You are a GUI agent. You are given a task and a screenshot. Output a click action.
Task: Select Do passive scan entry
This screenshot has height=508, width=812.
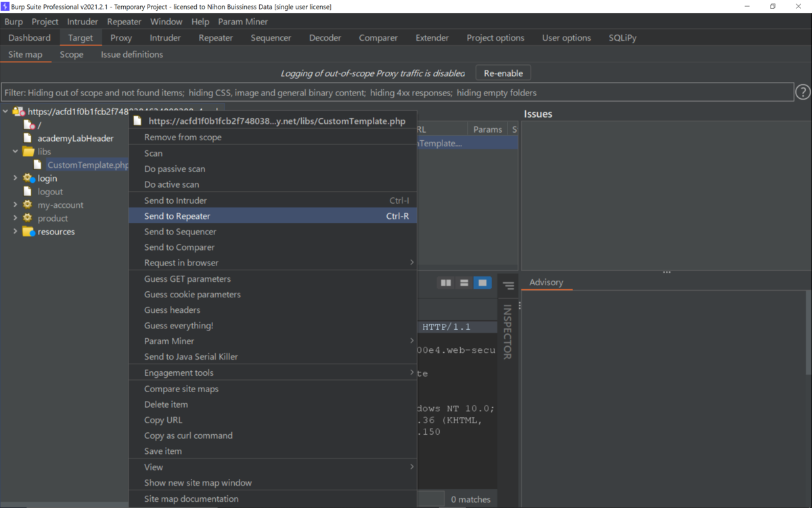point(273,169)
